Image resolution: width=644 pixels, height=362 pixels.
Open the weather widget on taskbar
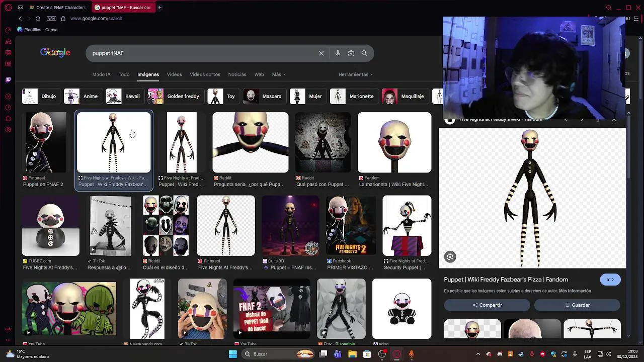[28, 354]
